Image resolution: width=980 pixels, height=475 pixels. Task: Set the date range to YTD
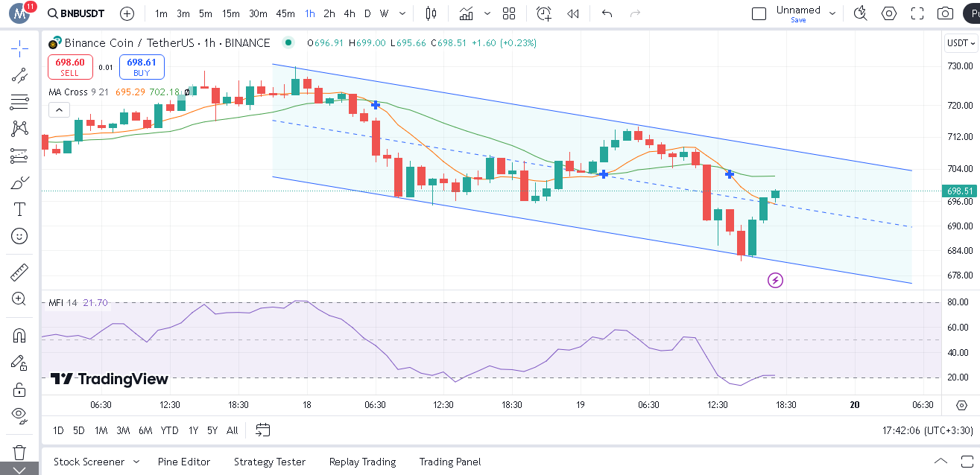170,430
